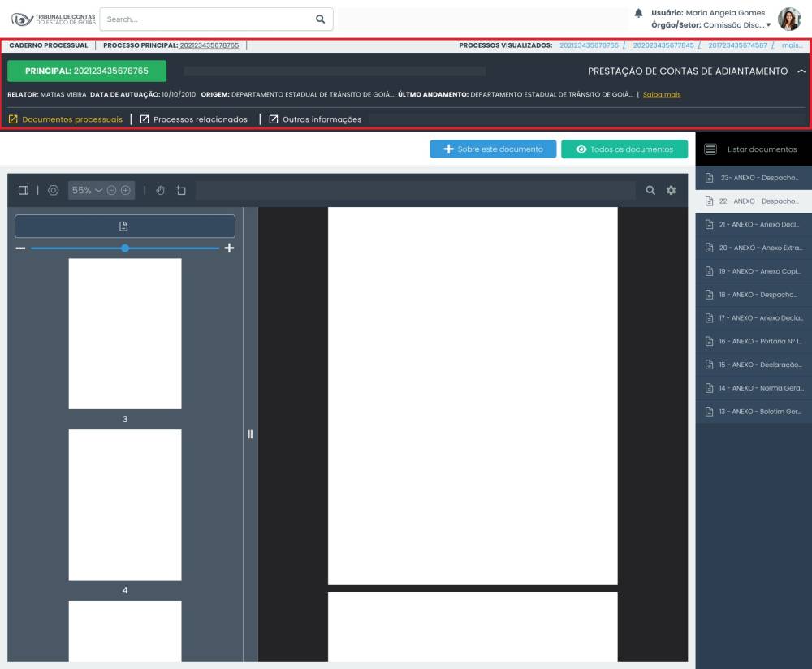Click the crop selection tool icon
Viewport: 812px width, 669px height.
click(x=181, y=190)
